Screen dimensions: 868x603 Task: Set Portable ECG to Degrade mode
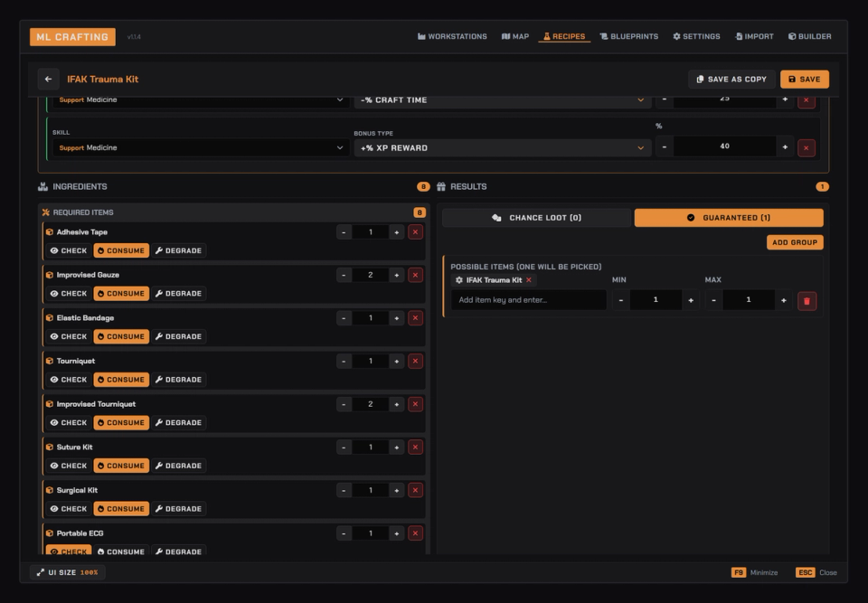pos(178,551)
